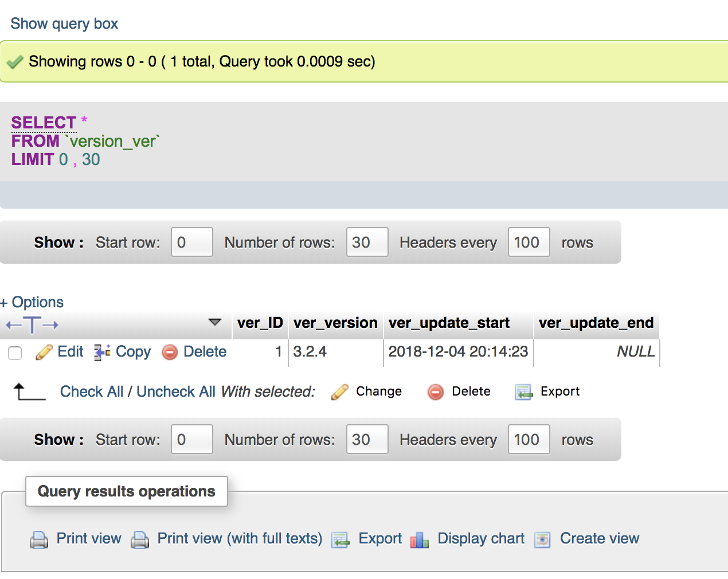Screen dimensions: 728x579
Task: Click the Print view printer icon
Action: (39, 539)
